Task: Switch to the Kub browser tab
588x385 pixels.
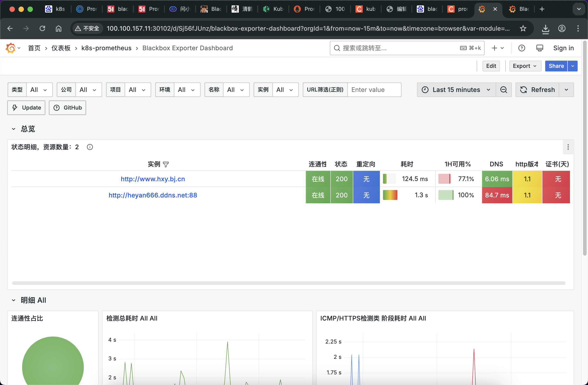Action: pyautogui.click(x=273, y=9)
